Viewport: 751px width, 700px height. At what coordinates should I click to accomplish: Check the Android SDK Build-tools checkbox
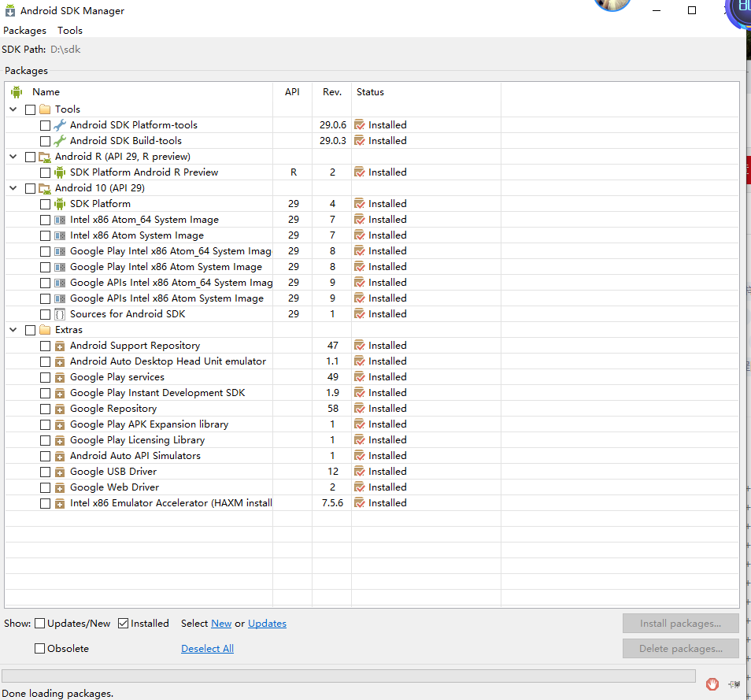click(45, 142)
